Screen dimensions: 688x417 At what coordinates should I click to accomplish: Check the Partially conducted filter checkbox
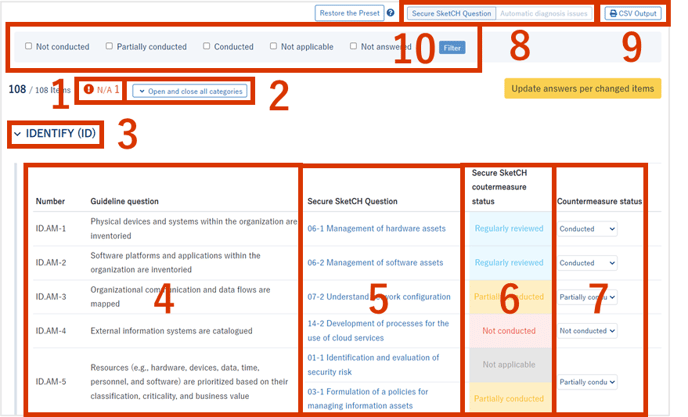(109, 46)
